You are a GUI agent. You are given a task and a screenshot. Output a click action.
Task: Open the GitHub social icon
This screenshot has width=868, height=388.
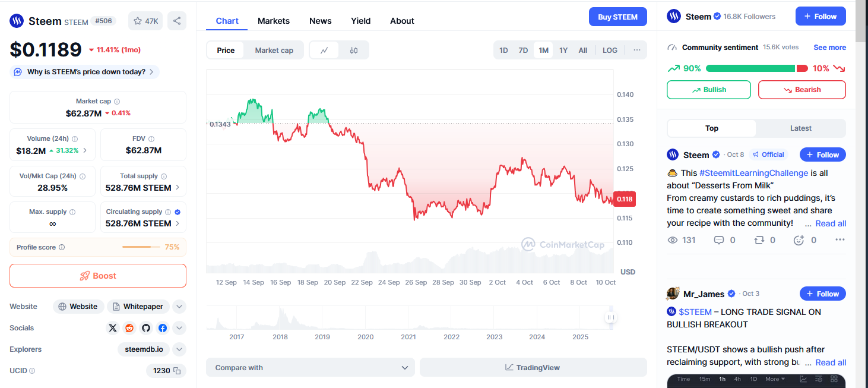pyautogui.click(x=146, y=328)
